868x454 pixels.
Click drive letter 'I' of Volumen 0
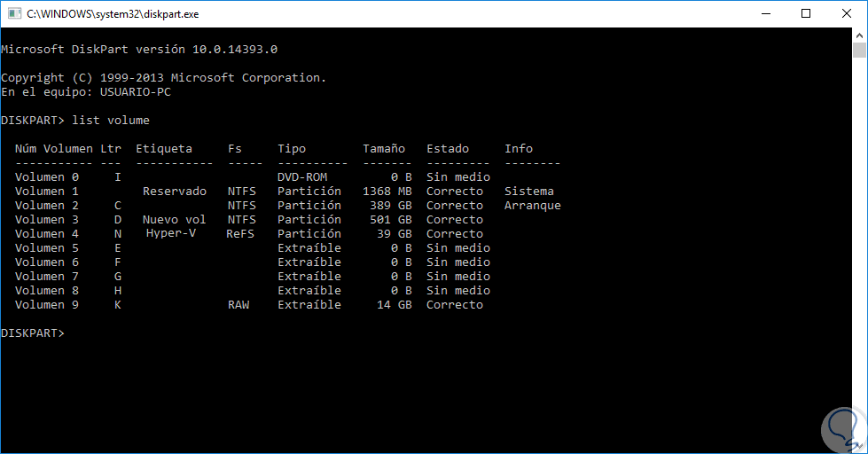(117, 177)
